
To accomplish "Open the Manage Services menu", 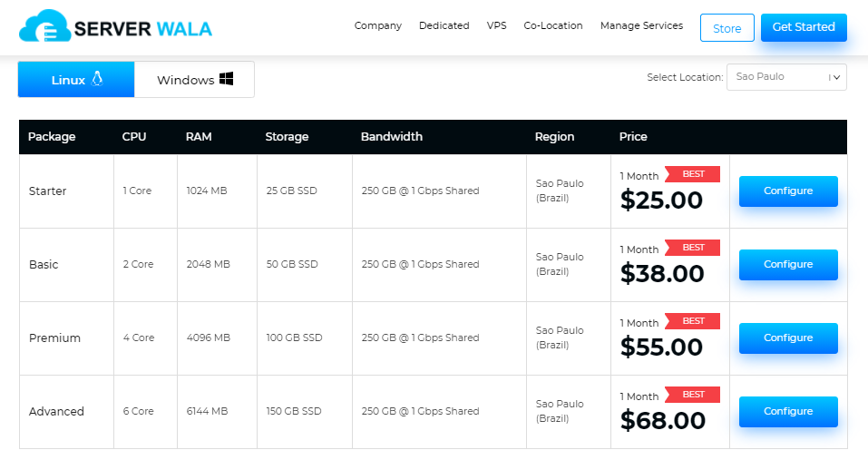I will [641, 26].
